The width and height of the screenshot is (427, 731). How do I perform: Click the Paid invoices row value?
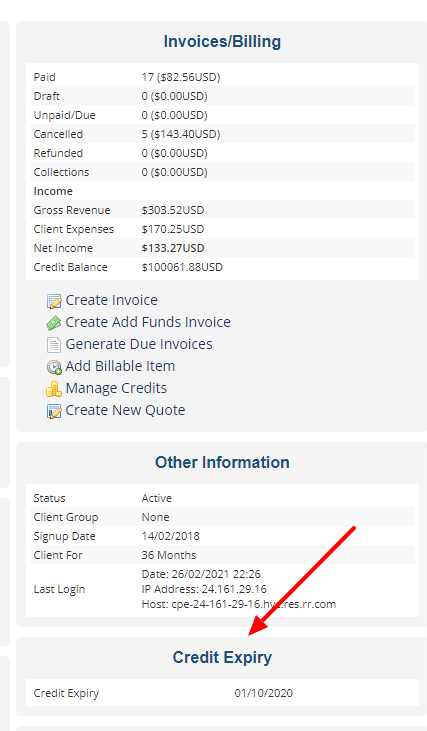181,77
